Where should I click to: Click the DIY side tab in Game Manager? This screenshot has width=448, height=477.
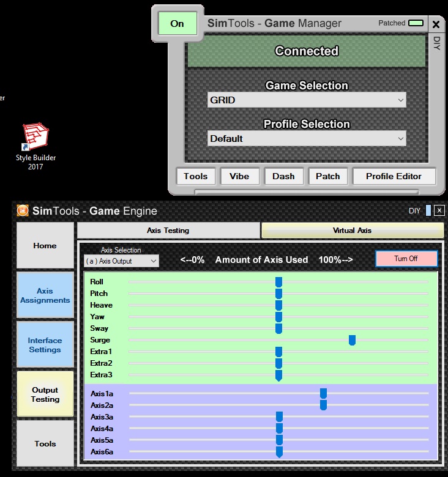pyautogui.click(x=437, y=43)
